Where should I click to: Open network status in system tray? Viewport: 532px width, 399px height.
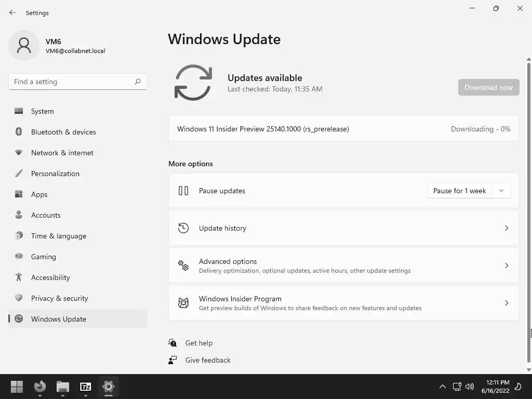(x=457, y=387)
